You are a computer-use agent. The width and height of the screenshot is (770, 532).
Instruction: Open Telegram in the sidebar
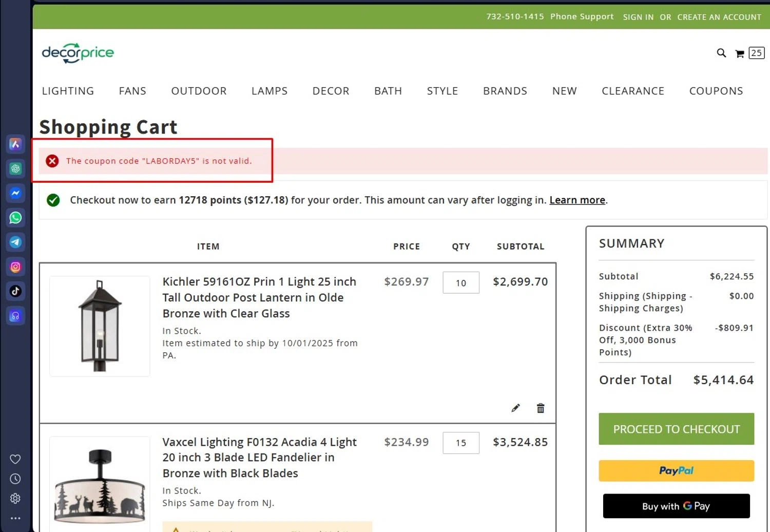click(x=15, y=242)
